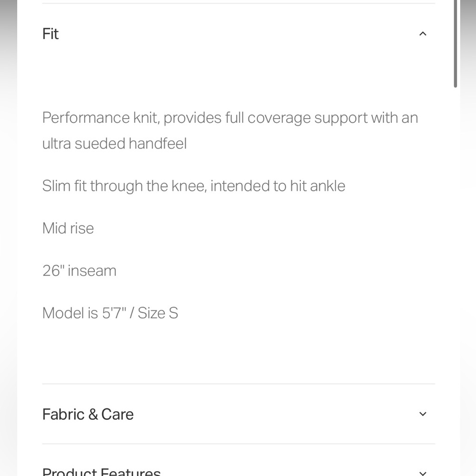Select the 'Mid rise' line
This screenshot has width=476, height=476.
pos(68,228)
